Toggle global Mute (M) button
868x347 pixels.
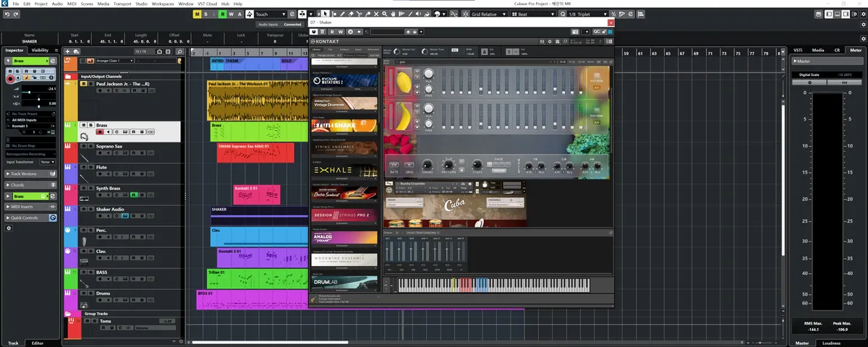[x=197, y=14]
